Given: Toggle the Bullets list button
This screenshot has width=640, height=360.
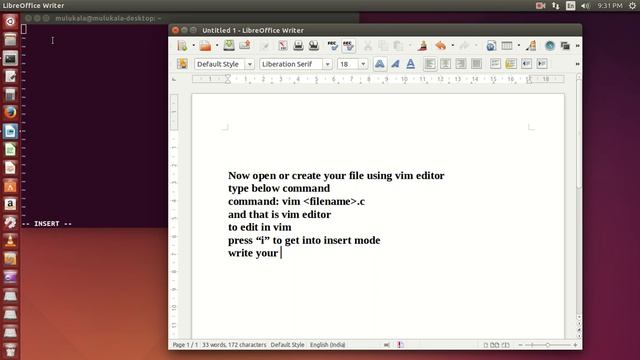Looking at the screenshot, I should tap(511, 64).
